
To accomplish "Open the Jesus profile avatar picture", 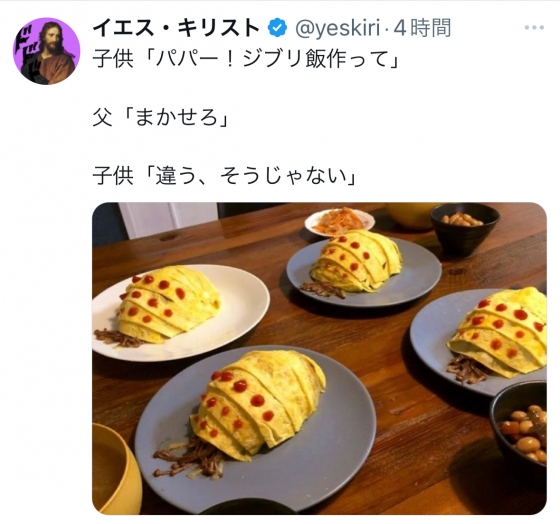I will [46, 51].
